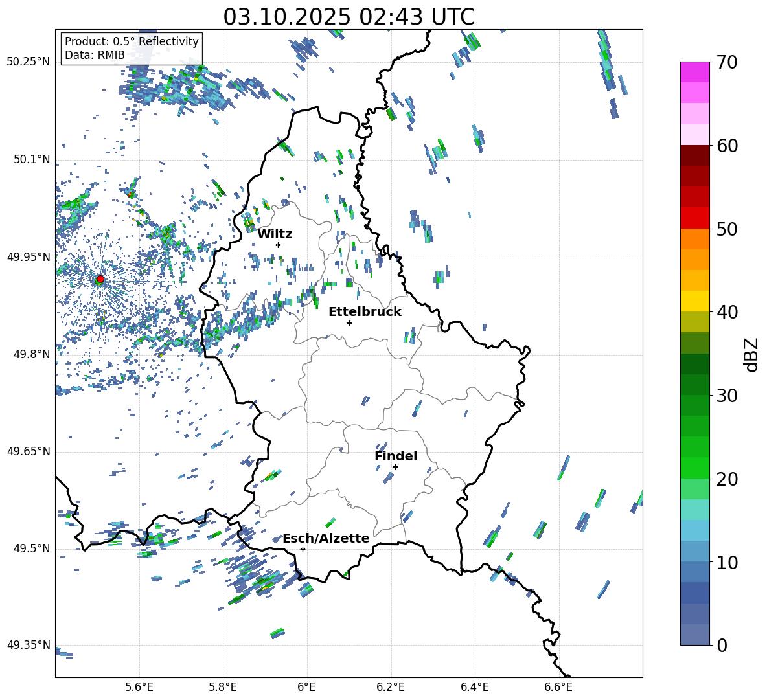Image resolution: width=767 pixels, height=700 pixels.
Task: Click the timestamp title 03.10.2025 02:43 UTC
Action: pyautogui.click(x=349, y=17)
